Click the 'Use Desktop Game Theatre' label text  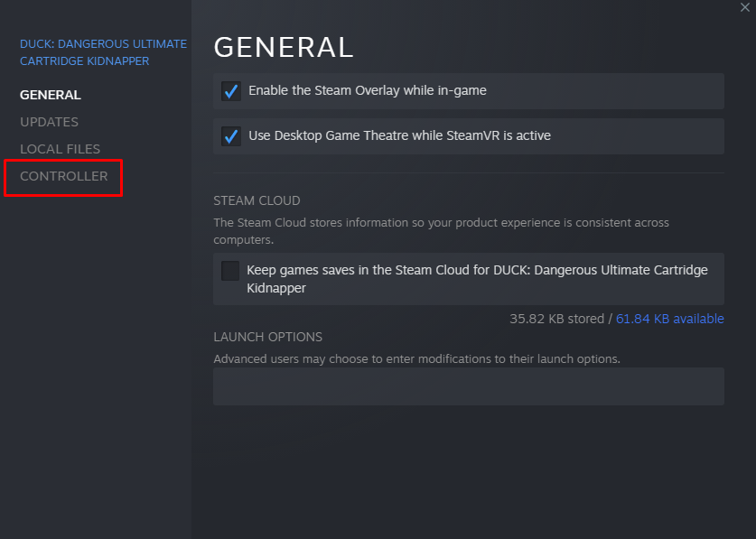tap(399, 136)
